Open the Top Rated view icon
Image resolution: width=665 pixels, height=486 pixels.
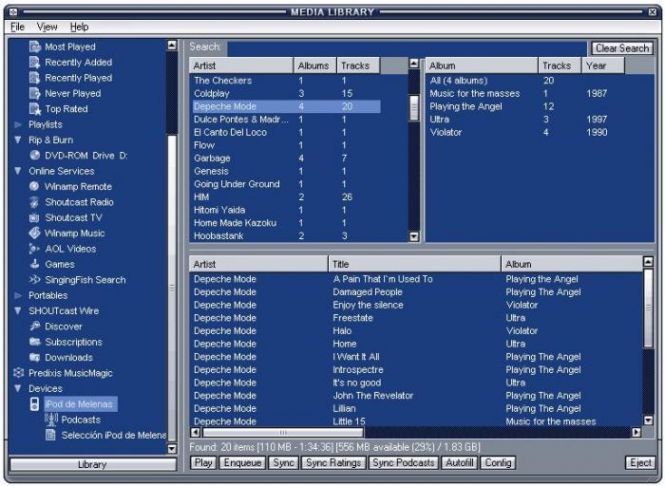tap(35, 109)
